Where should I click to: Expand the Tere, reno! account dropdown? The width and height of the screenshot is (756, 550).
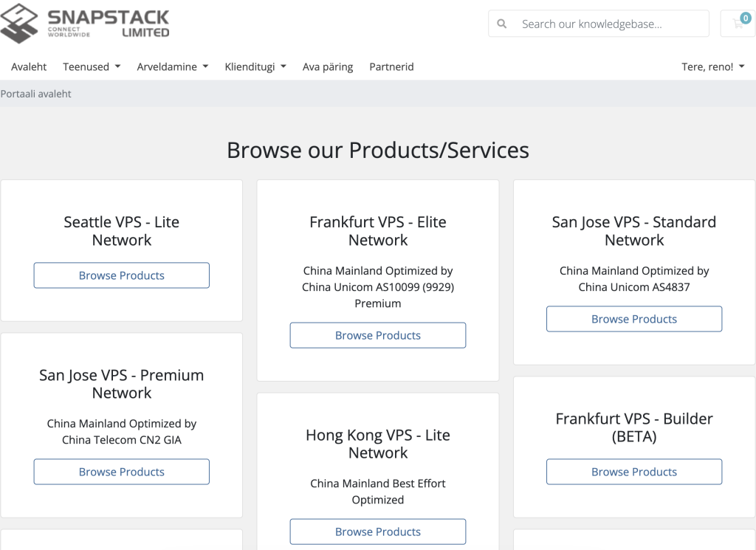point(713,66)
